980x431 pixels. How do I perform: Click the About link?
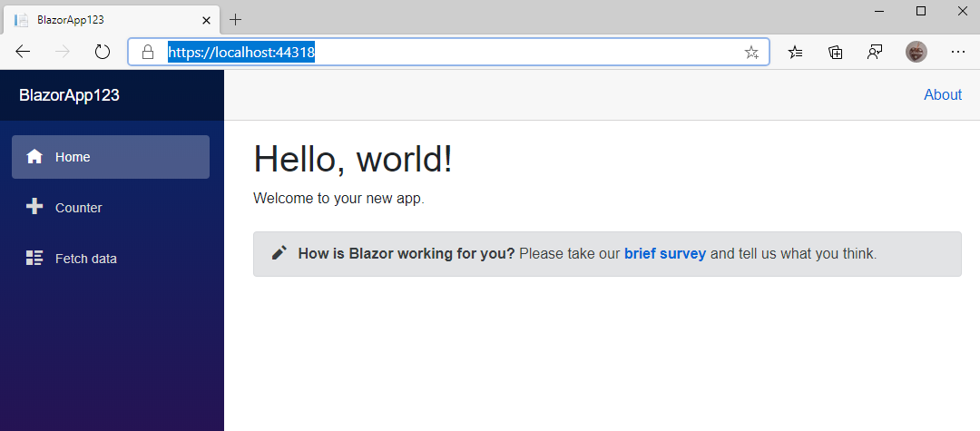click(943, 95)
